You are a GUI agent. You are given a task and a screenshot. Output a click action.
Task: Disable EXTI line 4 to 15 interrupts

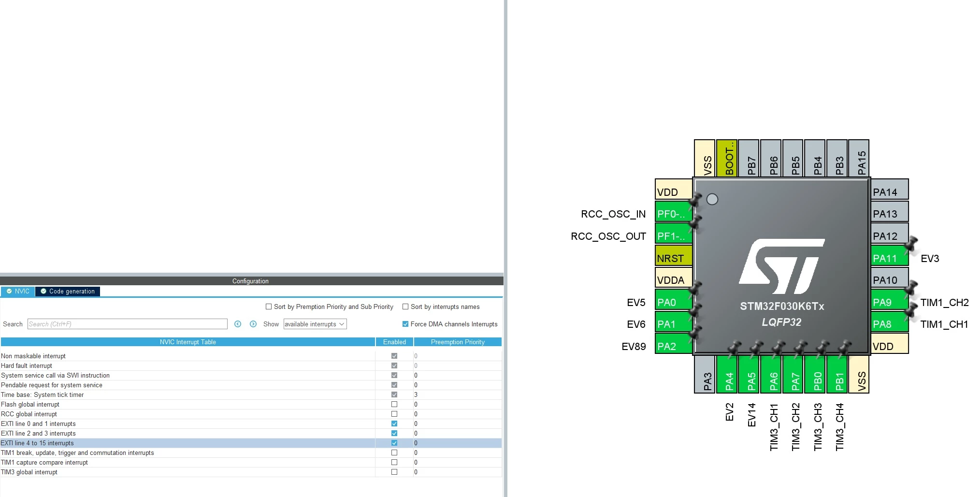coord(394,443)
